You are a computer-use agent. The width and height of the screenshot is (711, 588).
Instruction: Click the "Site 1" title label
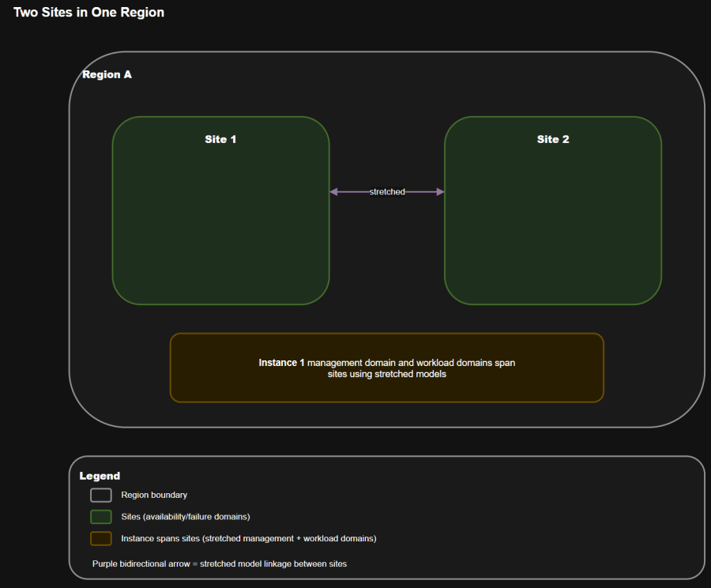point(220,139)
